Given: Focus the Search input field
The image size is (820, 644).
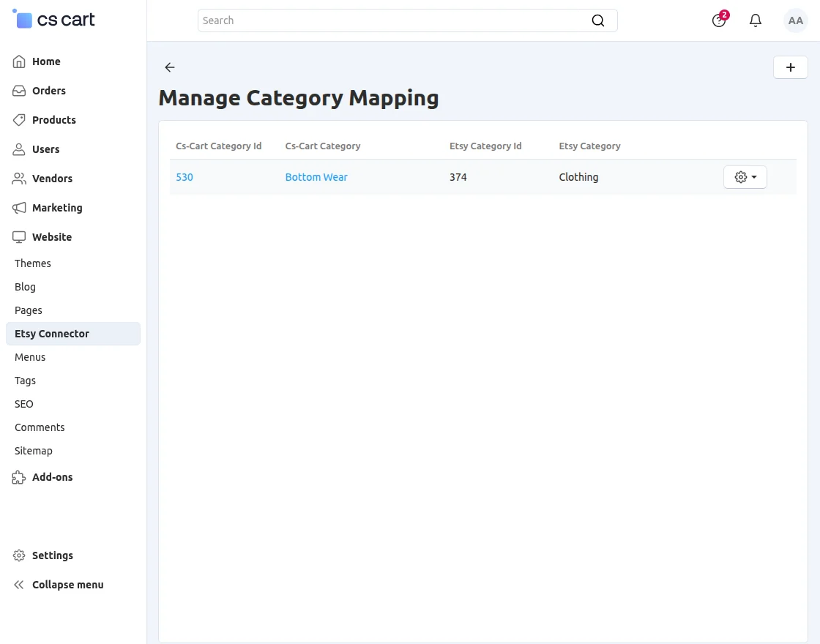Looking at the screenshot, I should pyautogui.click(x=395, y=20).
